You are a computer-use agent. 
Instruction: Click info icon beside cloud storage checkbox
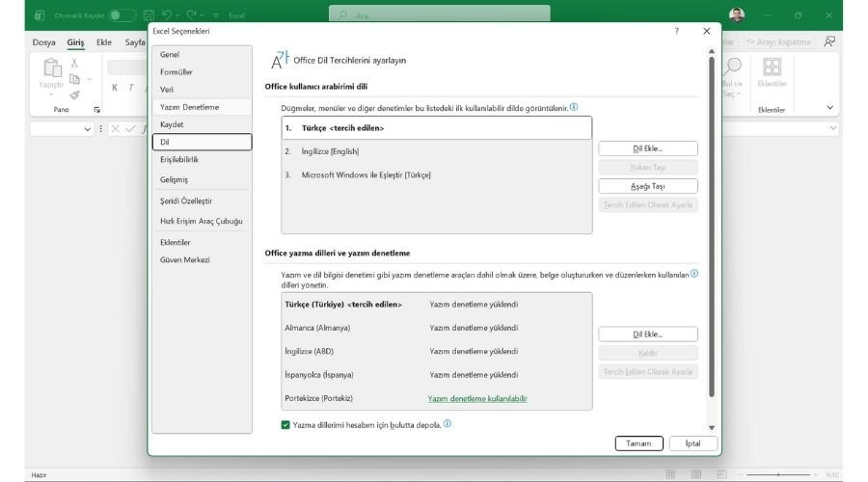click(x=448, y=423)
